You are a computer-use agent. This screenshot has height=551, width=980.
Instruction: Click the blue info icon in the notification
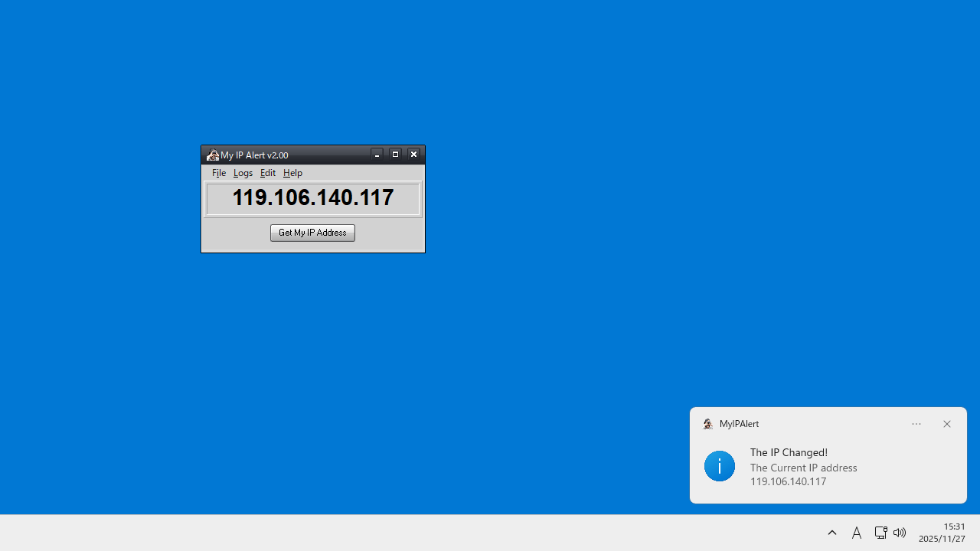point(719,465)
